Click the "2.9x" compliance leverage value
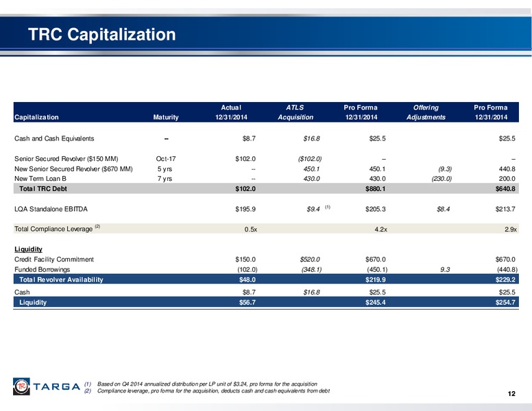 511,229
